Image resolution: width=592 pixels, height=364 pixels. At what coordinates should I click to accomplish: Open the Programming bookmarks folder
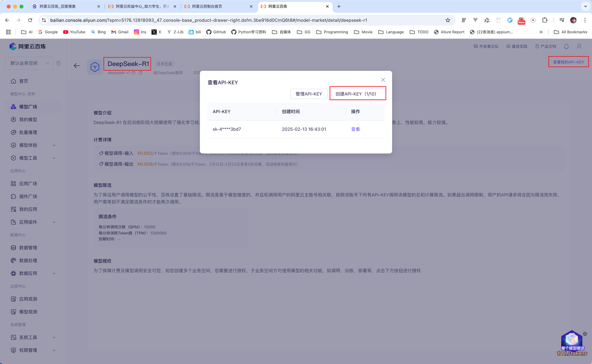332,32
